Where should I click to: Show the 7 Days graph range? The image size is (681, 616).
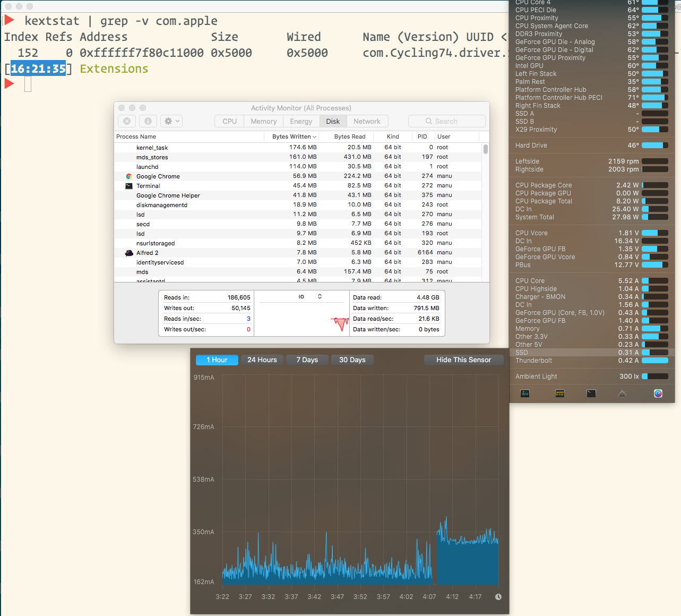click(x=307, y=360)
